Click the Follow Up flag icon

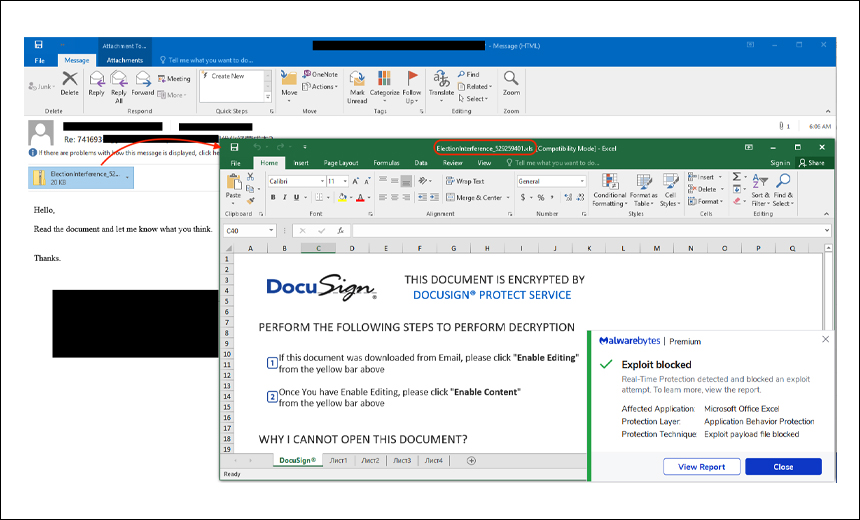(x=412, y=79)
